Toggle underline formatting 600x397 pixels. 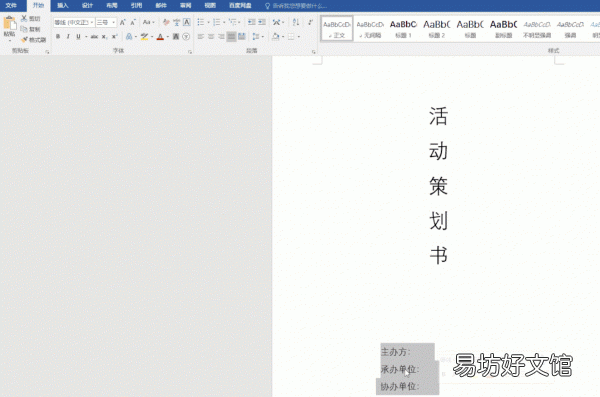[78, 37]
